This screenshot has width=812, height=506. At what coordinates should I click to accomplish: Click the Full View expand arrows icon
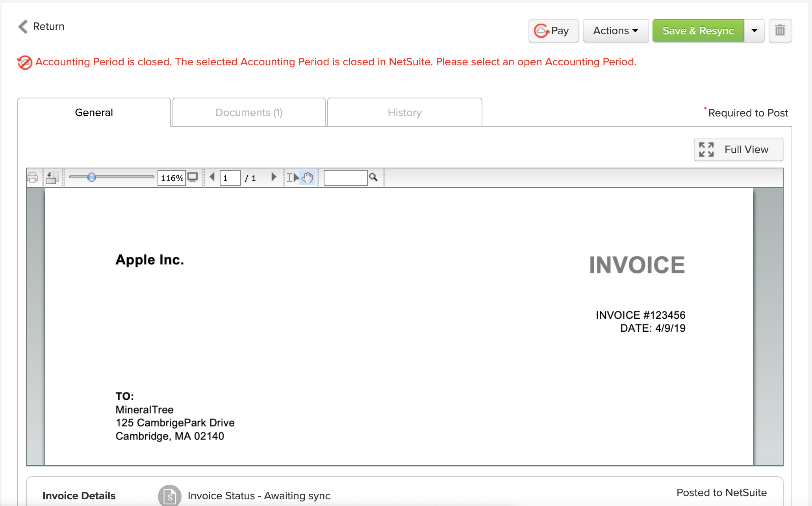coord(706,150)
